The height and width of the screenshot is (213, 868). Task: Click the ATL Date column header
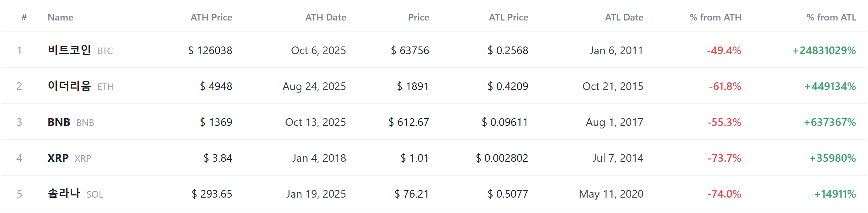coord(624,17)
